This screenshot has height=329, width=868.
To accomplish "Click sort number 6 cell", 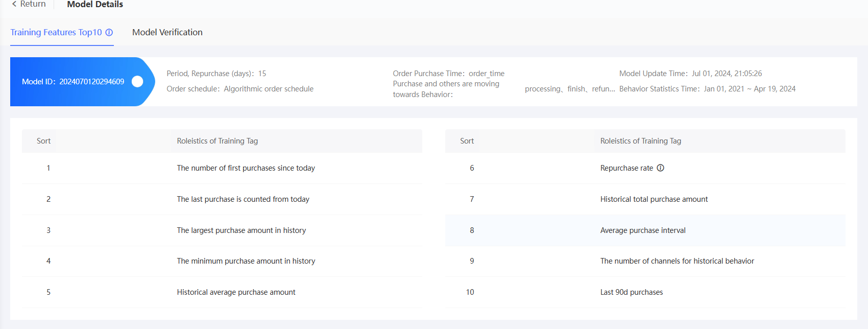I will pos(472,168).
